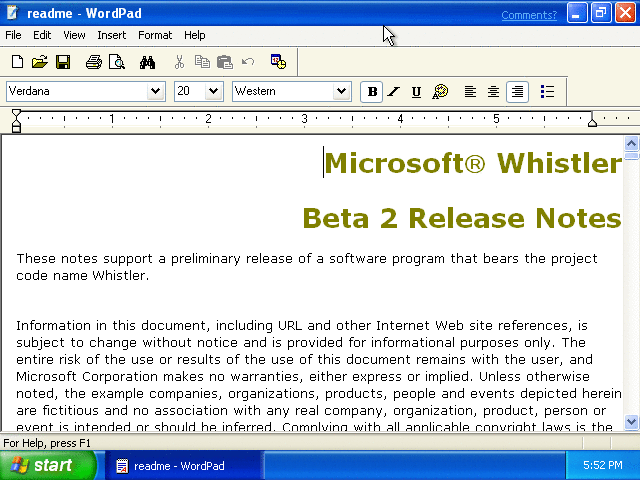Click the left indent marker on the ruler
Viewport: 640px width, 480px height.
pos(16,121)
